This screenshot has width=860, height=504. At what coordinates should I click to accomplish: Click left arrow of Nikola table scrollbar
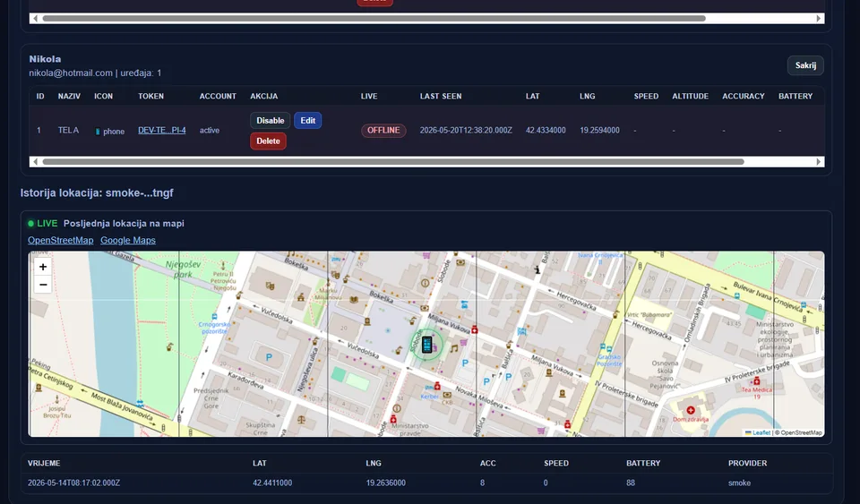click(x=35, y=162)
